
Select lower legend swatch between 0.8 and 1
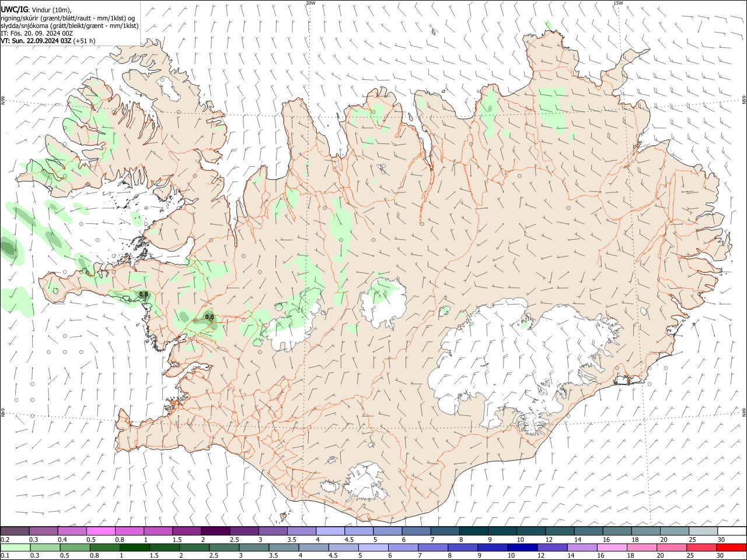tap(104, 547)
